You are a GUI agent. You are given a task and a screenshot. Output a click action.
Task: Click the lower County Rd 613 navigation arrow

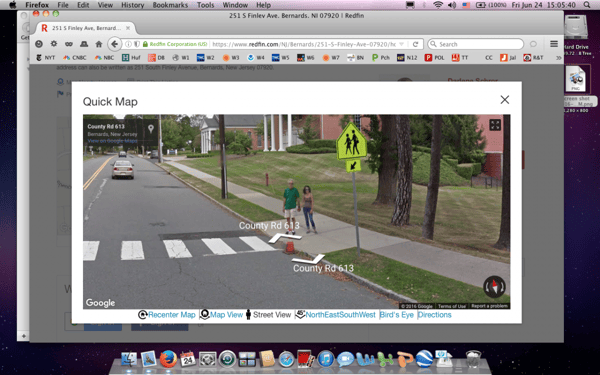(308, 259)
